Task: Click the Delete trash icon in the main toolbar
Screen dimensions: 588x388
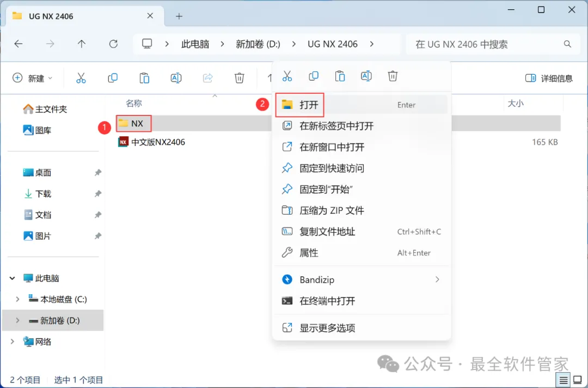Action: (x=239, y=78)
